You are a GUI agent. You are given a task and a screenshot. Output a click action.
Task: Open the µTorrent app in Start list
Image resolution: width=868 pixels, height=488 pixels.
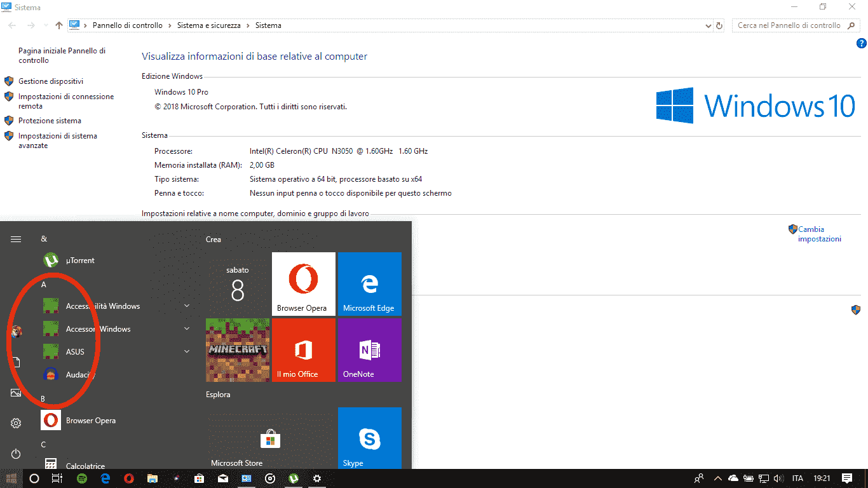point(79,261)
